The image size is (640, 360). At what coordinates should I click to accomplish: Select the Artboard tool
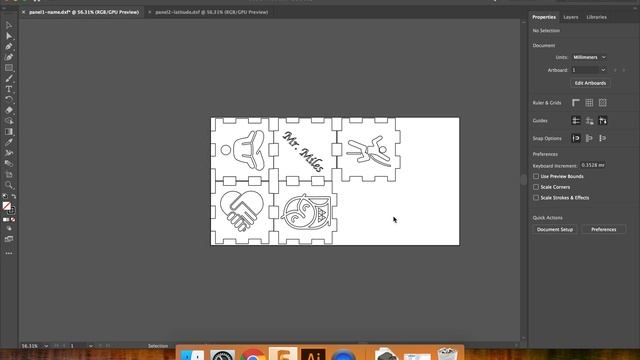(9, 174)
